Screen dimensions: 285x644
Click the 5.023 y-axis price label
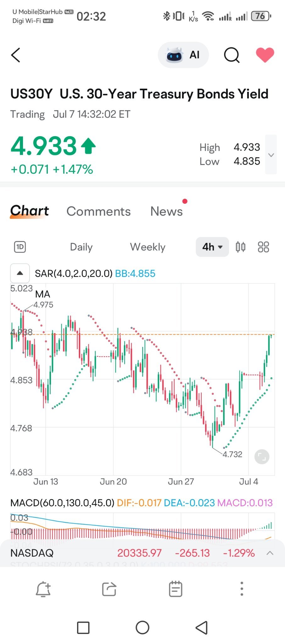click(21, 288)
